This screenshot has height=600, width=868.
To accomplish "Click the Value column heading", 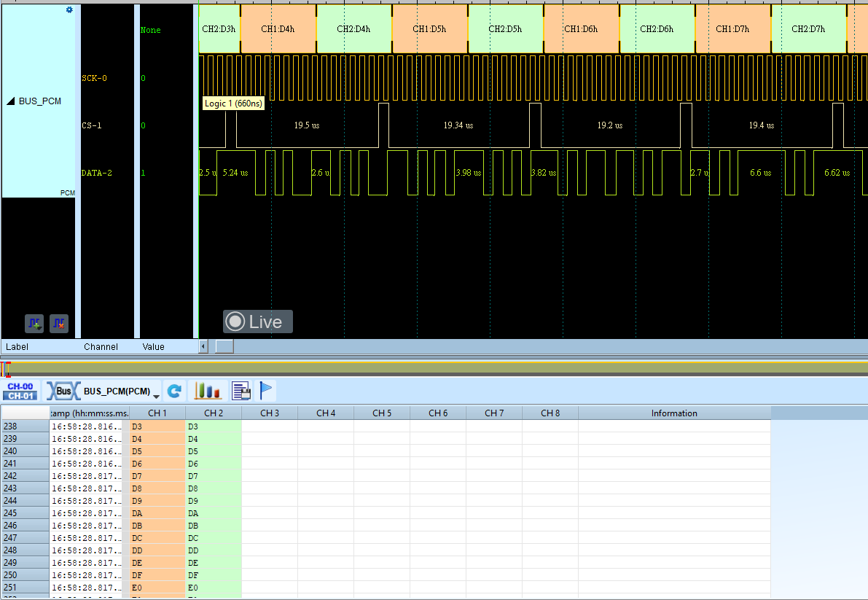I will tap(153, 346).
